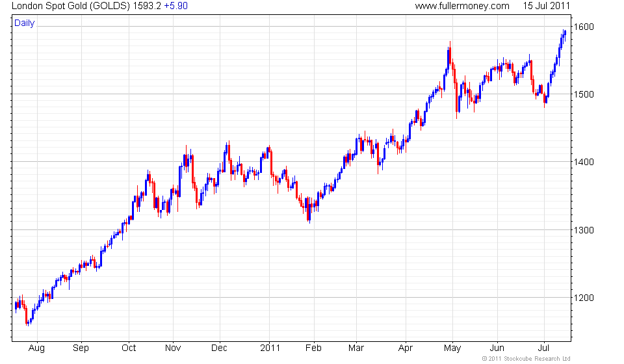Click the Sep month axis label
The image size is (624, 364).
click(x=81, y=348)
